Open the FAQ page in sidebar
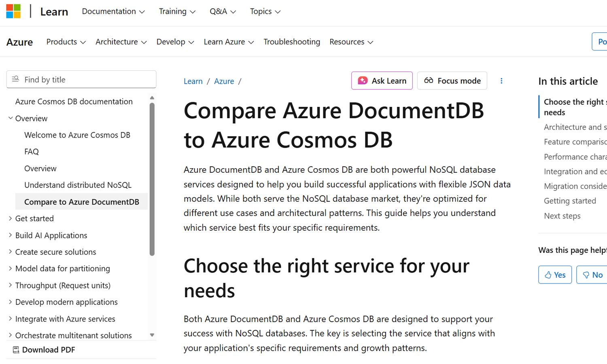607x364 pixels. click(32, 152)
